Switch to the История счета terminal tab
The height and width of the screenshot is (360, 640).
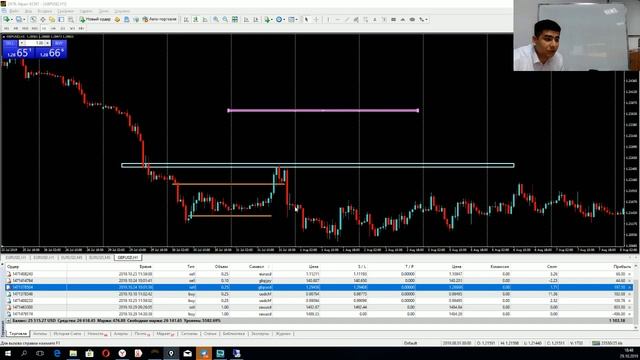pos(67,334)
